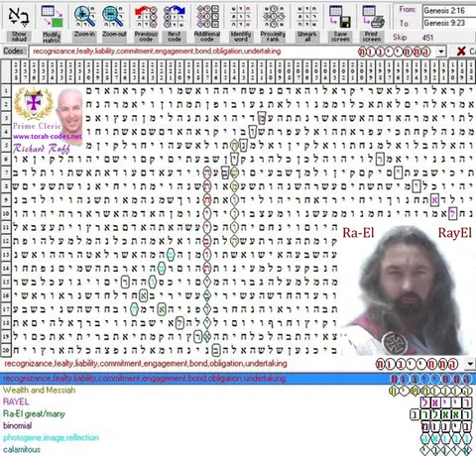The height and width of the screenshot is (456, 476).
Task: Click the RayEl label text
Action: 454,233
